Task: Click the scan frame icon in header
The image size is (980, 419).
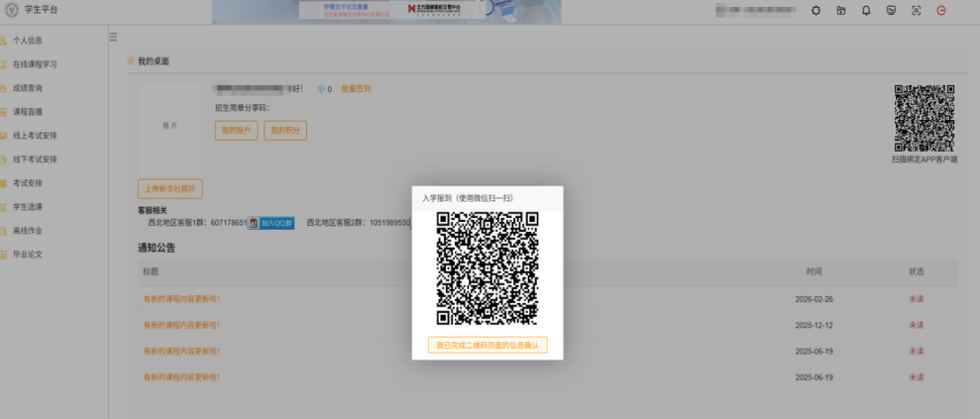Action: pyautogui.click(x=916, y=11)
